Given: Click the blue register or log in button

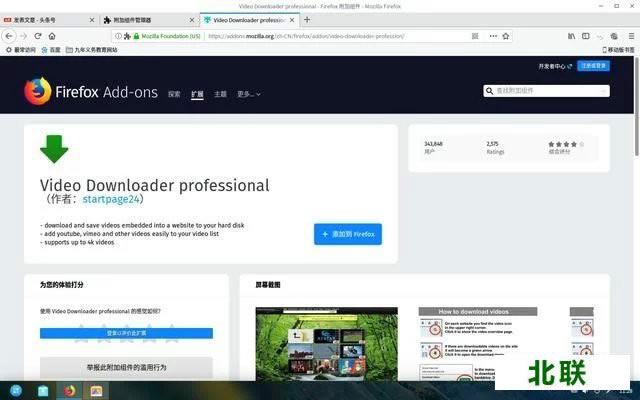Looking at the screenshot, I should click(593, 66).
